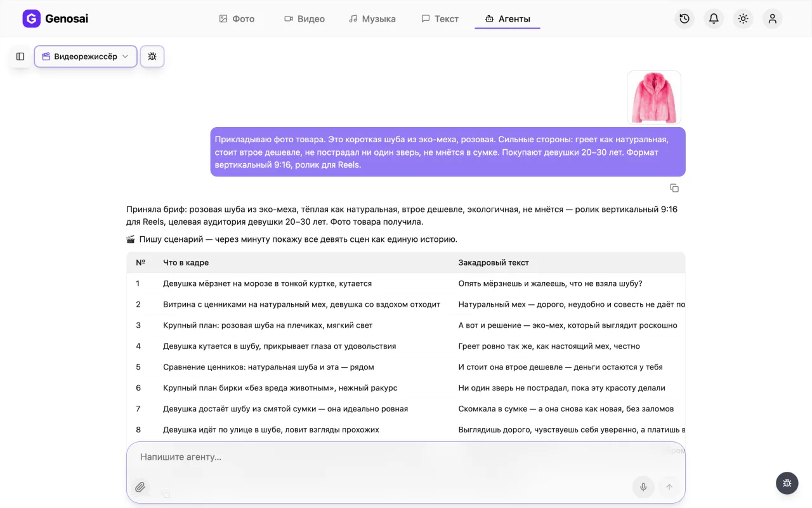The image size is (812, 508).
Task: Switch to the Видео tab
Action: pos(304,19)
